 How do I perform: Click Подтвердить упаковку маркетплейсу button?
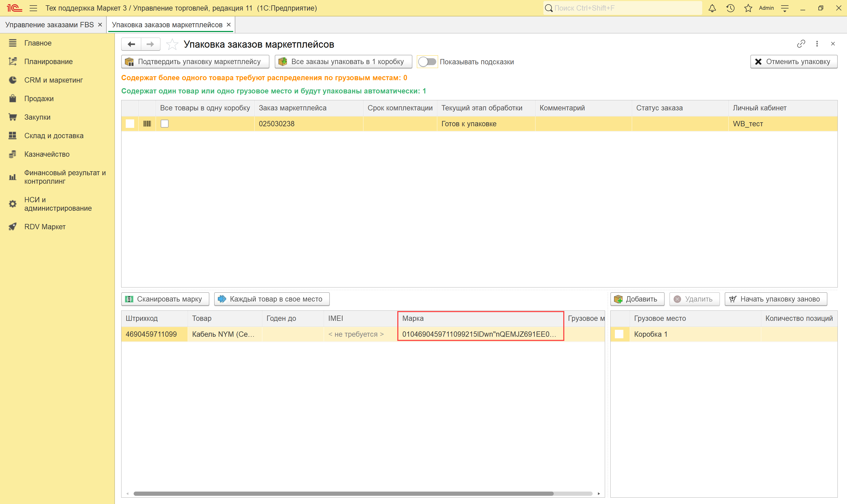(195, 62)
